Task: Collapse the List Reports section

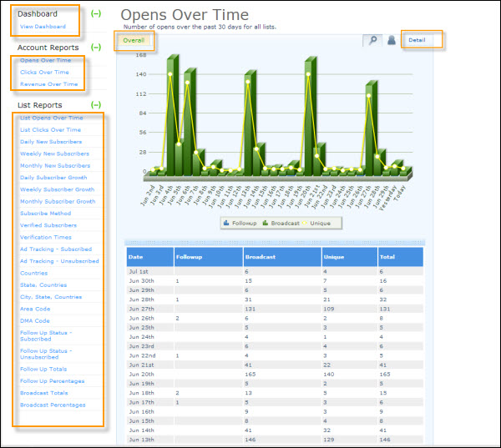Action: (96, 105)
